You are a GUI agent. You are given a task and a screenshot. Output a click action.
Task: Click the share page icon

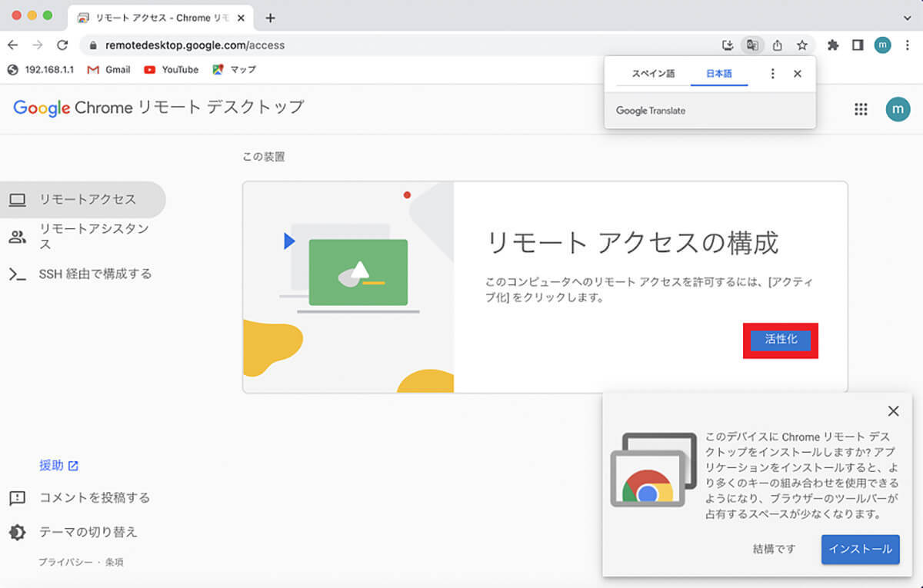(778, 45)
